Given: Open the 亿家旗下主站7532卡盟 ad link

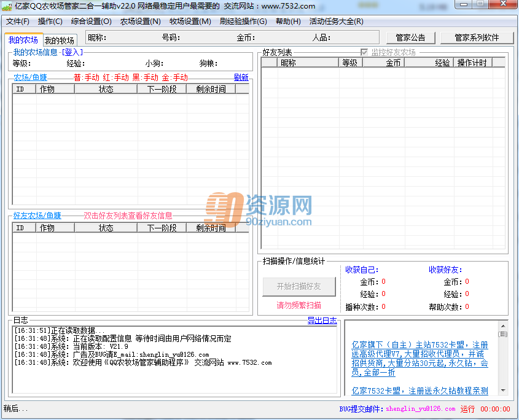Looking at the screenshot, I should tap(419, 359).
